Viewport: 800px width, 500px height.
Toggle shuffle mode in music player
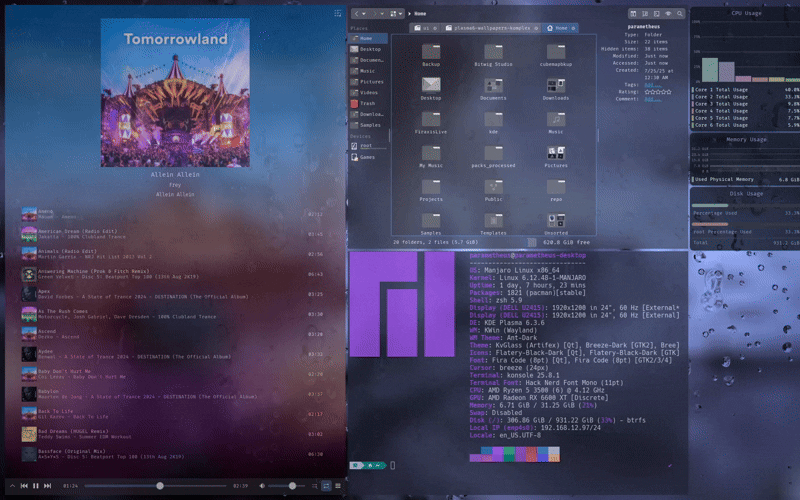pos(314,486)
